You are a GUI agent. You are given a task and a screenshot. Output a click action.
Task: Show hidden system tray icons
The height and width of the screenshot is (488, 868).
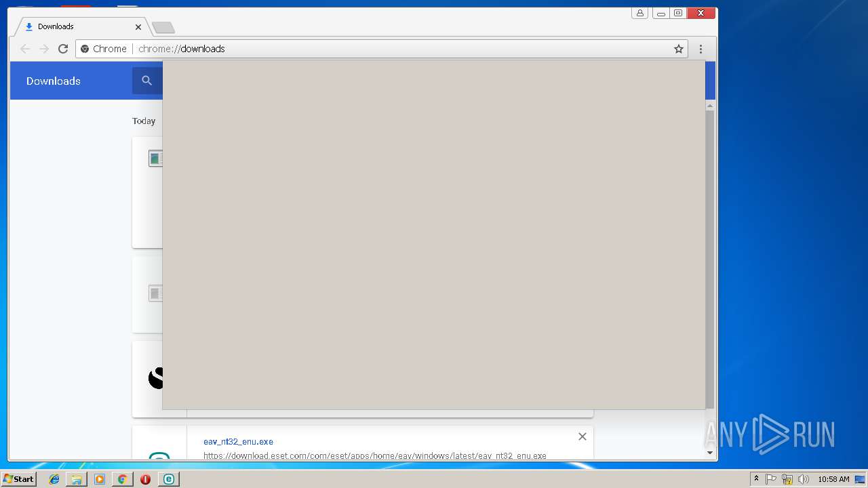coord(756,479)
